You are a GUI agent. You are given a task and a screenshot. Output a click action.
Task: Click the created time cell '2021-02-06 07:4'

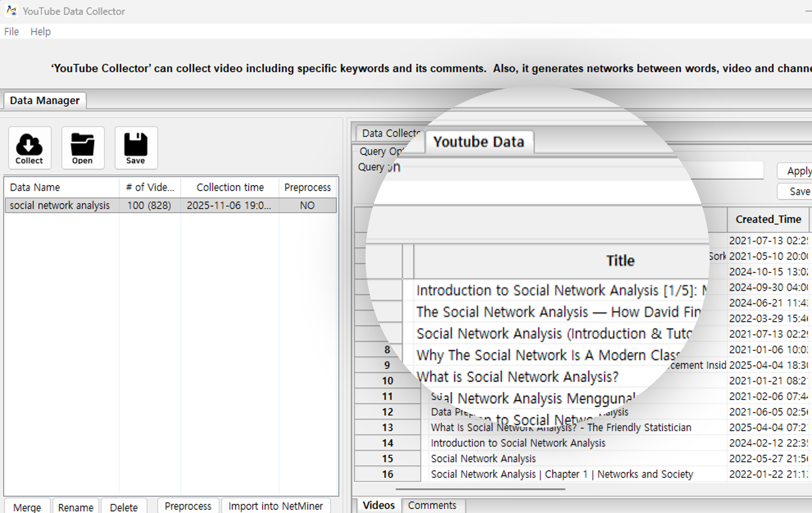[768, 396]
